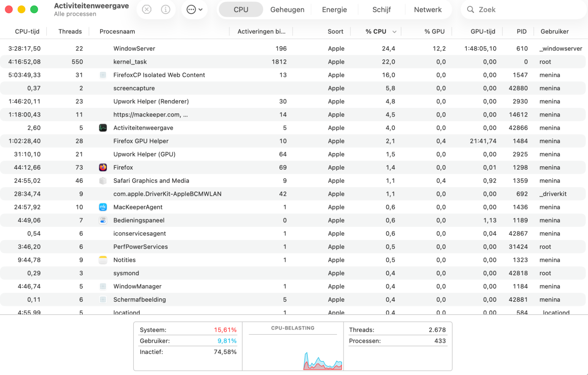
Task: Switch to the CPU tab
Action: [x=241, y=9]
